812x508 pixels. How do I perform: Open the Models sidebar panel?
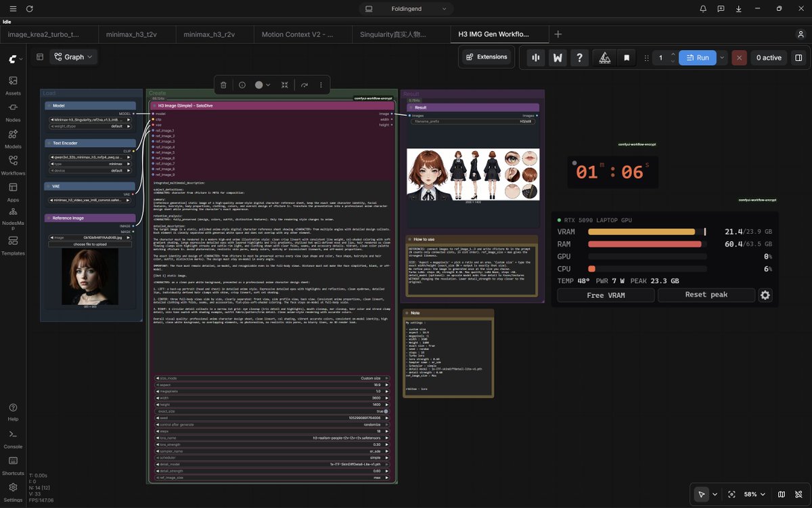tap(13, 138)
